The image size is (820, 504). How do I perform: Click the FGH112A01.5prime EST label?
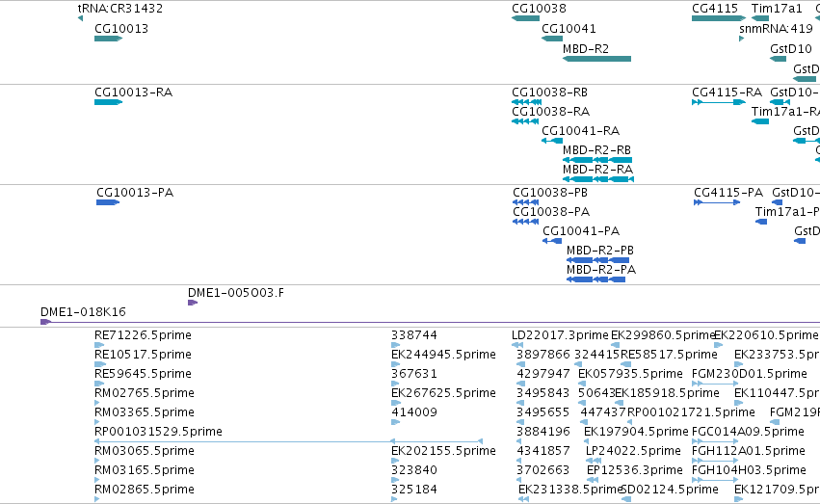click(x=749, y=451)
